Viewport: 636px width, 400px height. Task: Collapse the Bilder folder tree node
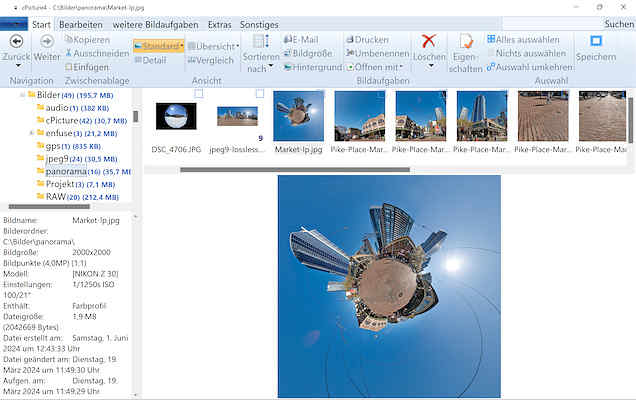[x=21, y=94]
